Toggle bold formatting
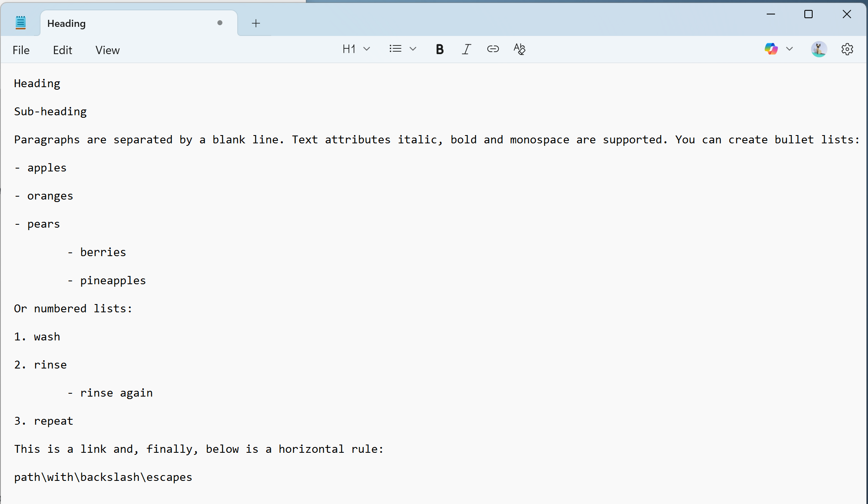Screen dimensions: 868x504 (x=440, y=50)
